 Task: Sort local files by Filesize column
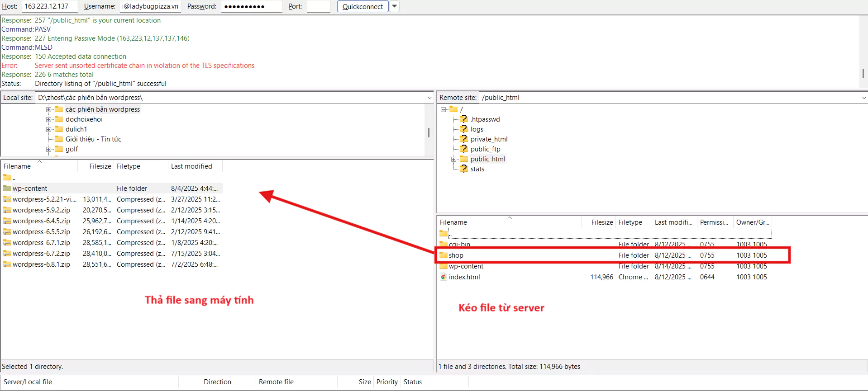(x=95, y=166)
